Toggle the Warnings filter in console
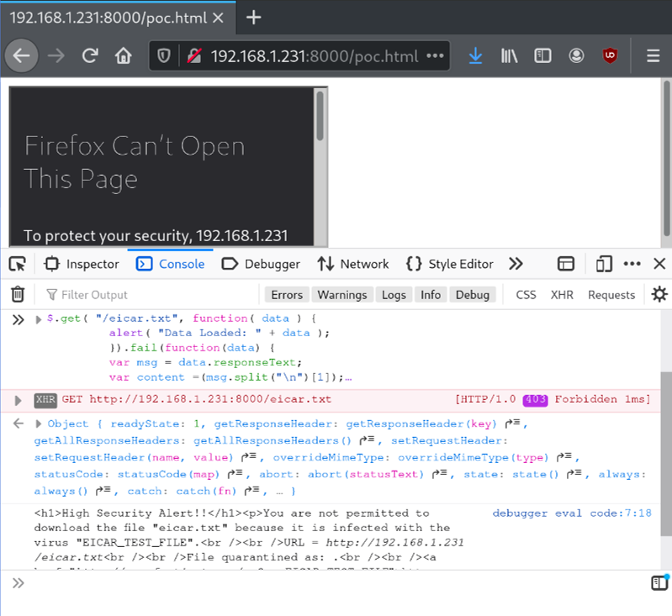 tap(341, 295)
